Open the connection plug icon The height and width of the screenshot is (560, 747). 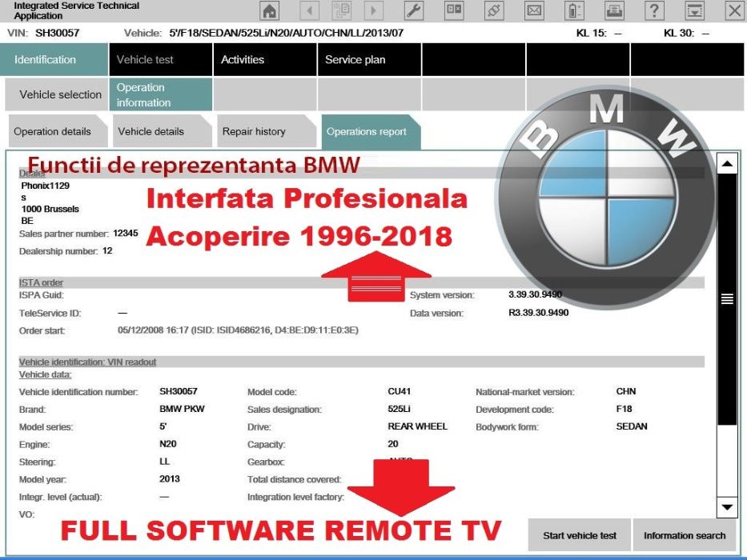(494, 10)
